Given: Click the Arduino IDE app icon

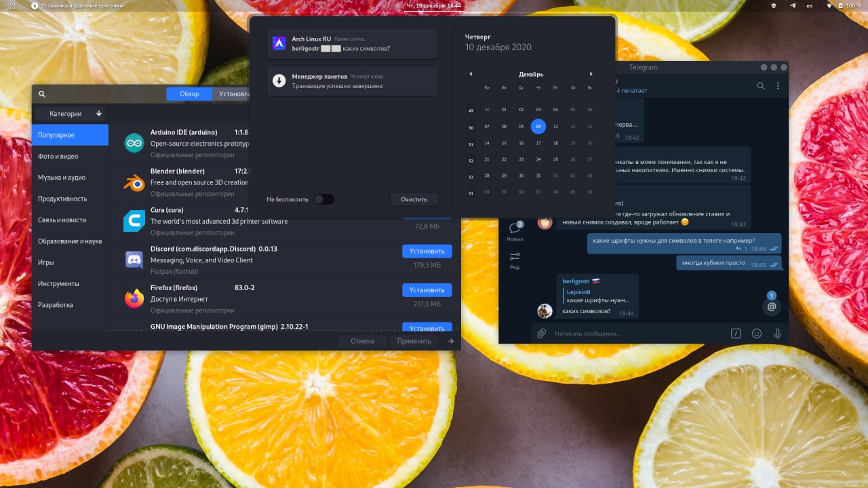Looking at the screenshot, I should 134,143.
